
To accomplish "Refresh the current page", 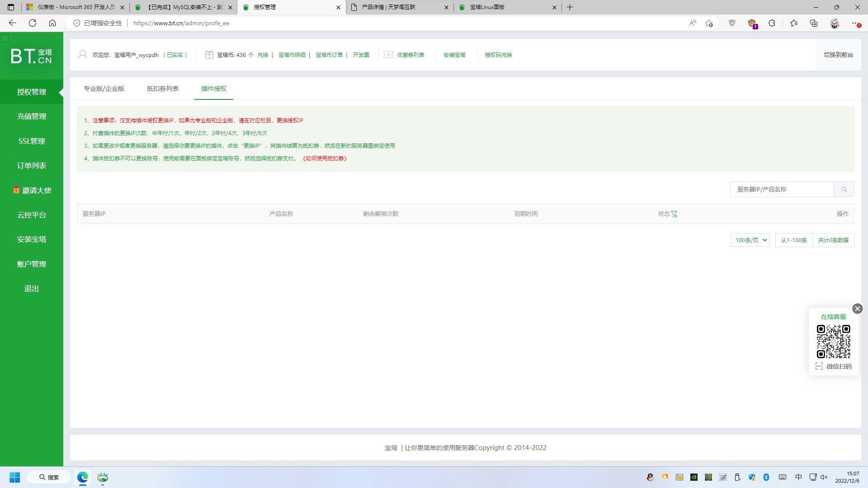I will pos(33,23).
